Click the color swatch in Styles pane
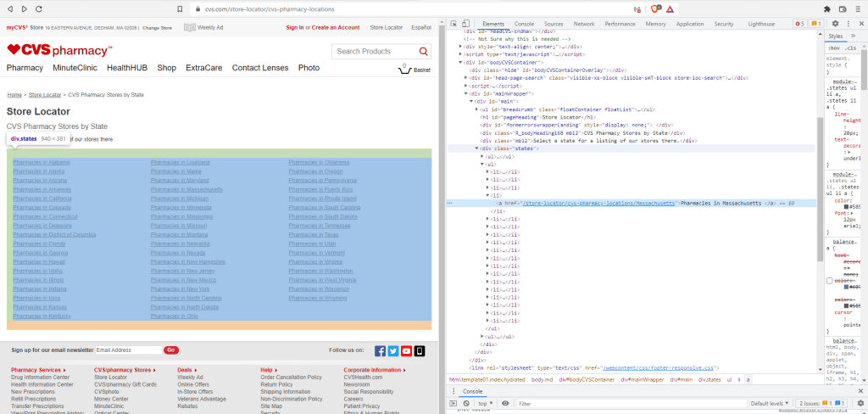Image resolution: width=868 pixels, height=414 pixels. click(x=846, y=206)
